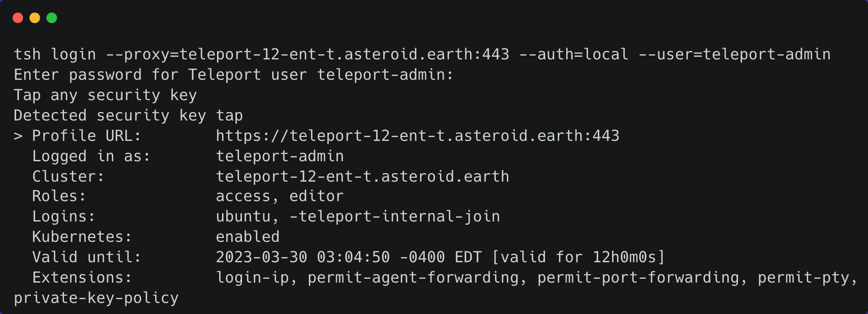Click the yellow minimize window dot
The width and height of the screenshot is (868, 314).
[x=35, y=18]
